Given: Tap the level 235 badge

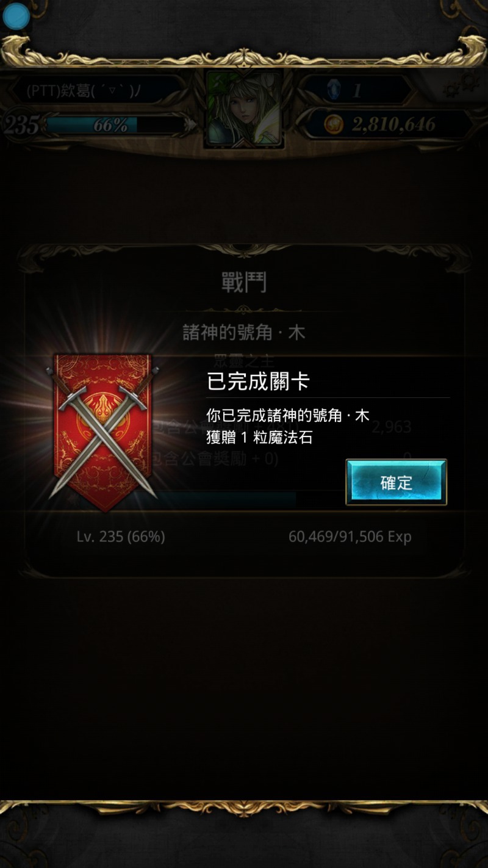Looking at the screenshot, I should point(21,125).
